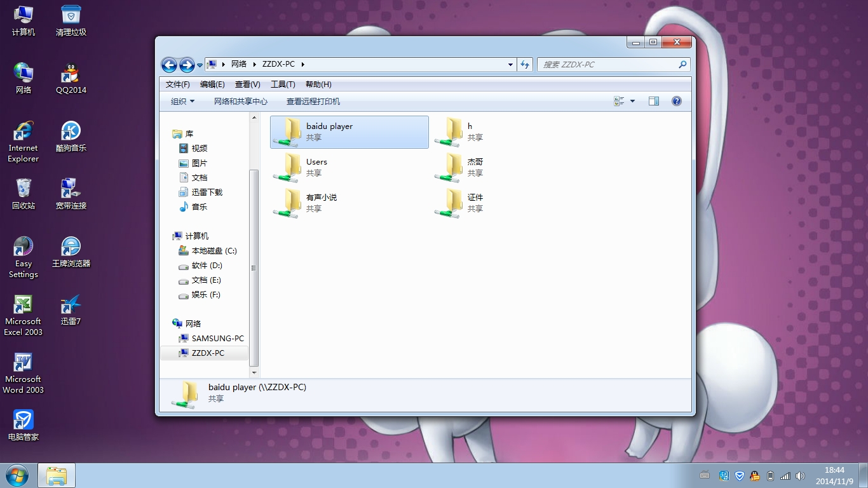The height and width of the screenshot is (488, 868).
Task: Select 清理垃圾 desktop icon
Action: coord(71,20)
